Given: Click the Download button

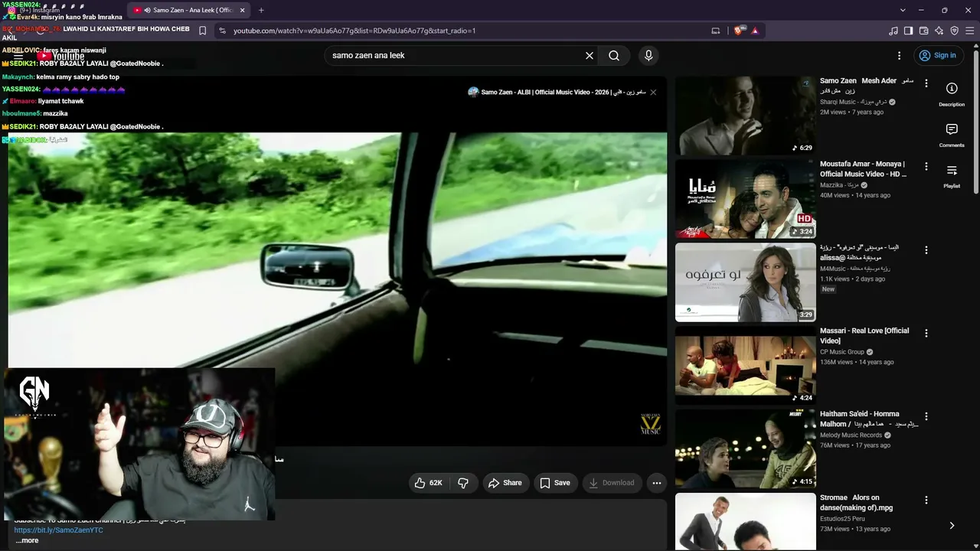Looking at the screenshot, I should 611,483.
